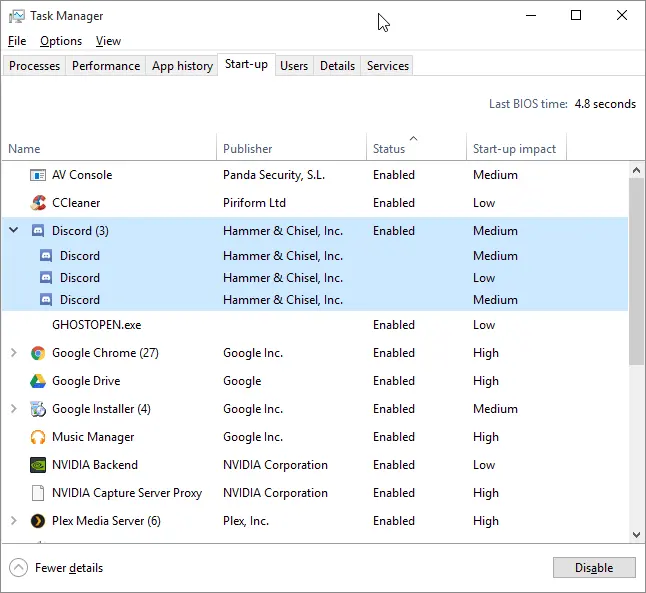Open the Options menu
The width and height of the screenshot is (646, 593).
tap(61, 41)
